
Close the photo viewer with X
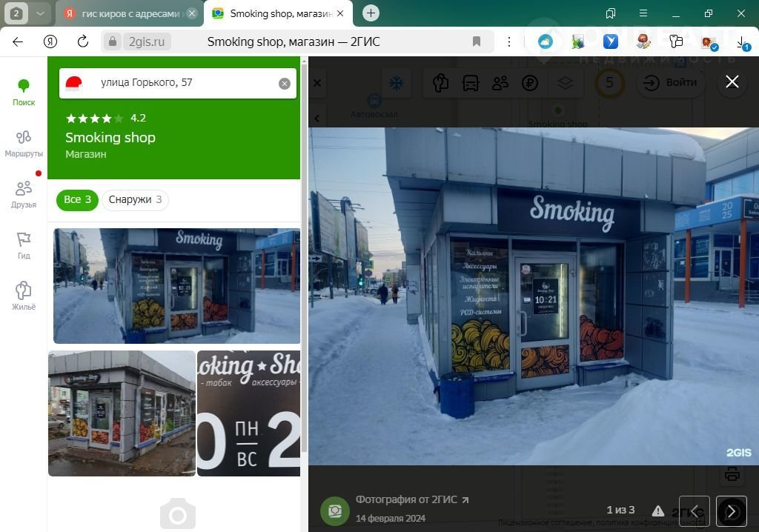732,82
